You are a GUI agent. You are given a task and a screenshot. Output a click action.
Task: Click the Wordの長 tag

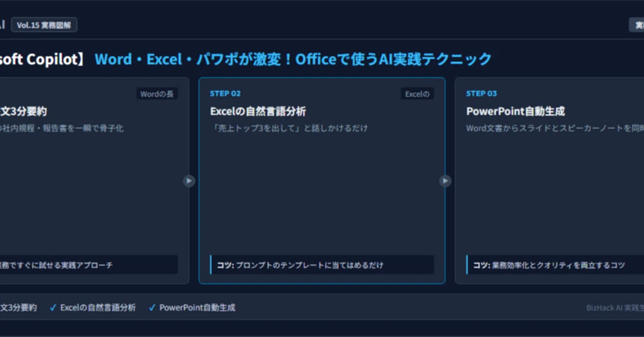(x=157, y=94)
